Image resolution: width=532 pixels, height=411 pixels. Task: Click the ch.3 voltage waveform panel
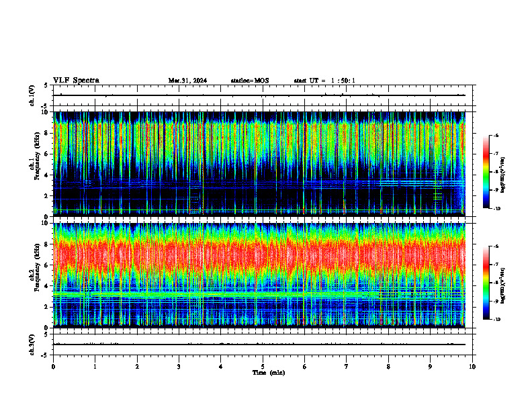pos(263,345)
